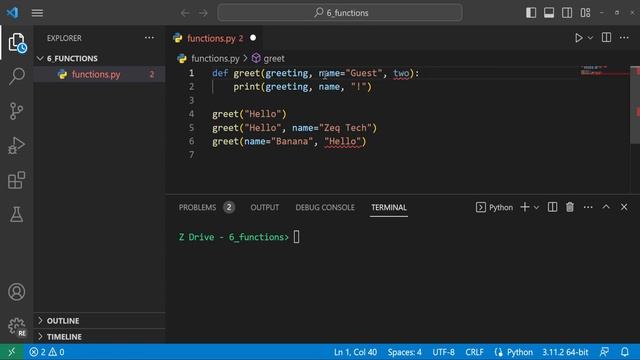Toggle the bottom panel visibility
The width and height of the screenshot is (640, 360).
click(549, 13)
